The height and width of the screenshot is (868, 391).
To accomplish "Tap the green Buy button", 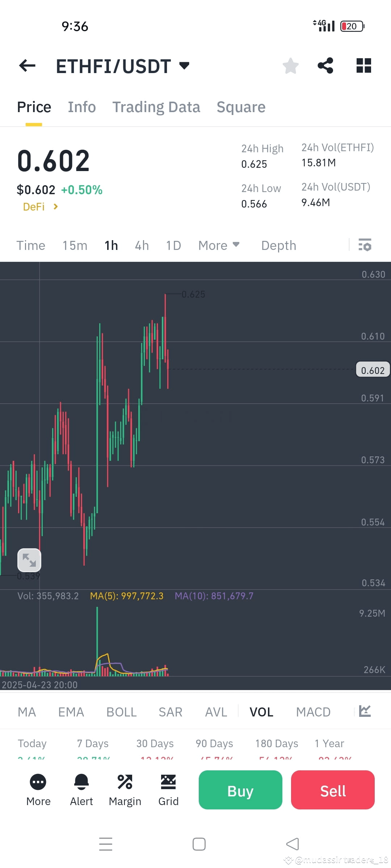I will tap(240, 790).
